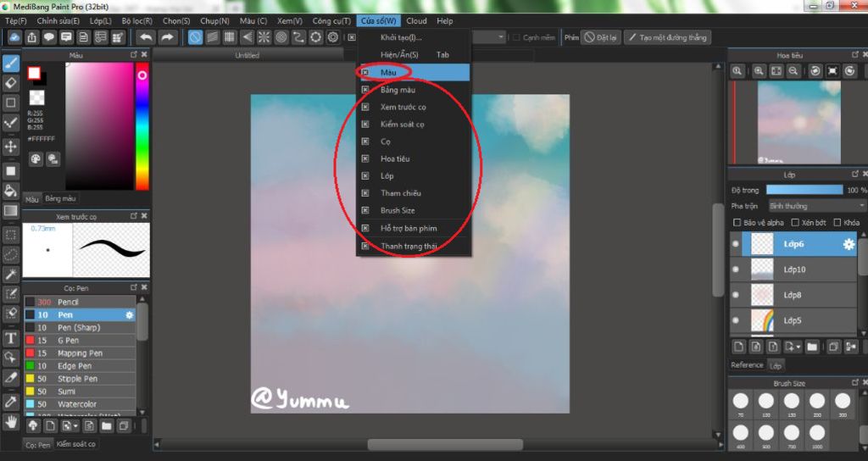Select the Brush tool in left toolbar

tap(10, 63)
